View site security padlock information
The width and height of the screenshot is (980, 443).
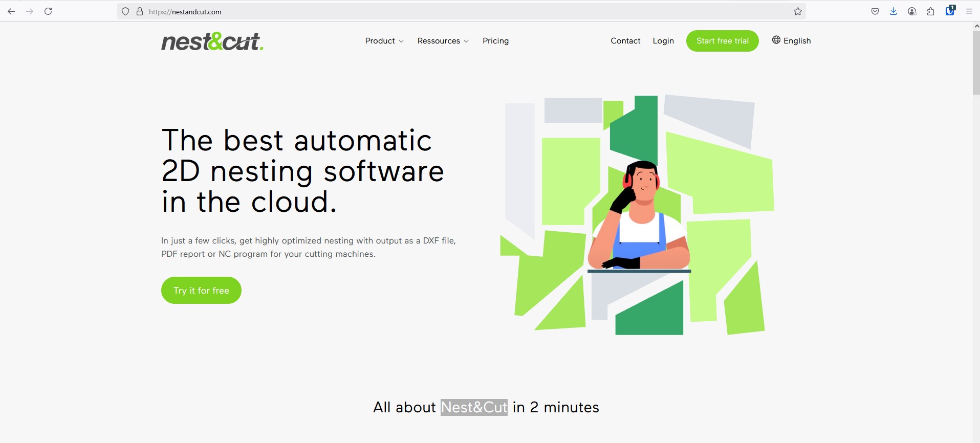[x=139, y=11]
